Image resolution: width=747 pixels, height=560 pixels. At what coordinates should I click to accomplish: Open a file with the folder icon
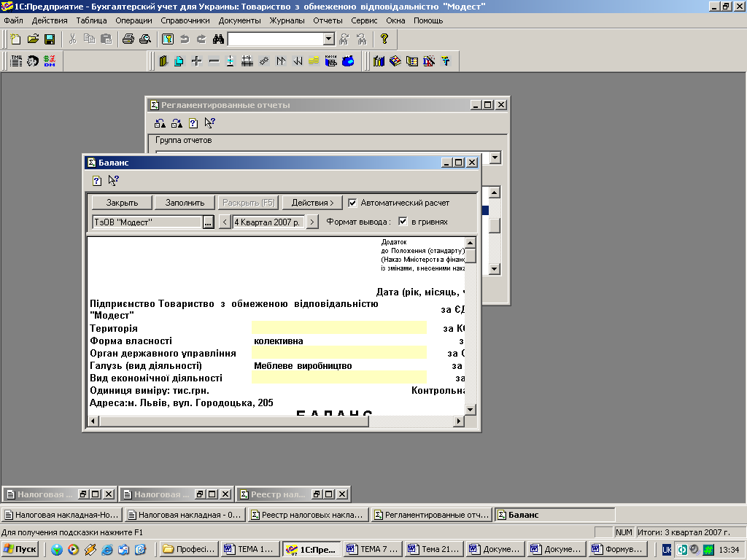tap(33, 39)
